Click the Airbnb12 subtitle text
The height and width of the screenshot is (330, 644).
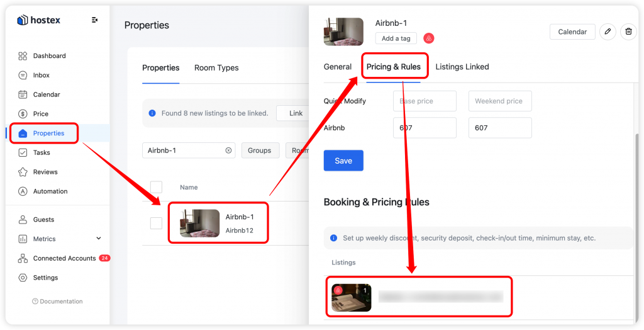(x=240, y=230)
